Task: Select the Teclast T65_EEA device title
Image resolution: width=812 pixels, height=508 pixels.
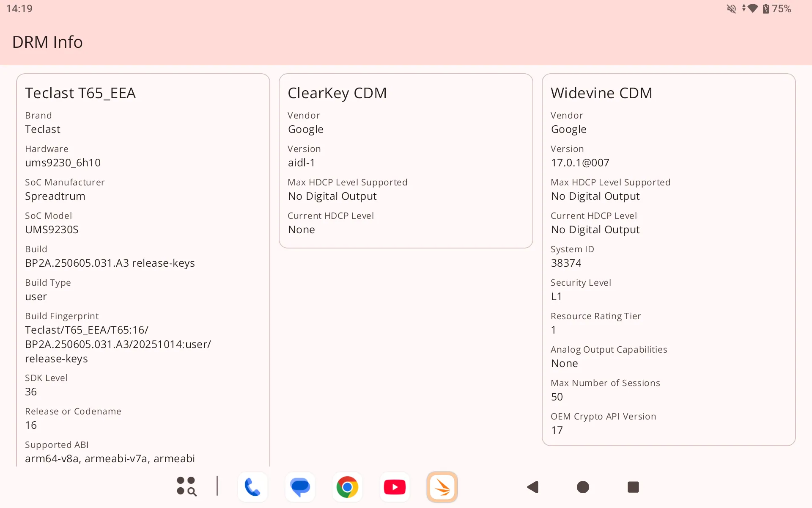Action: tap(80, 93)
